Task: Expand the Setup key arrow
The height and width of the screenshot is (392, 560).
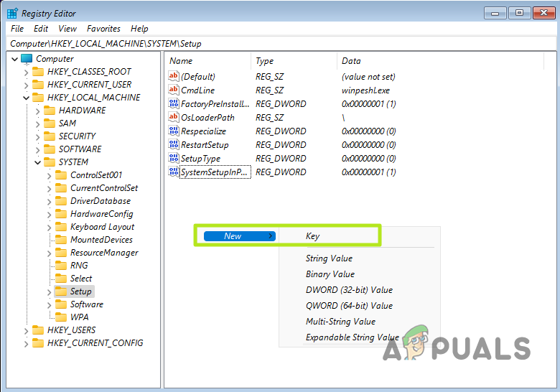Action: pyautogui.click(x=50, y=292)
